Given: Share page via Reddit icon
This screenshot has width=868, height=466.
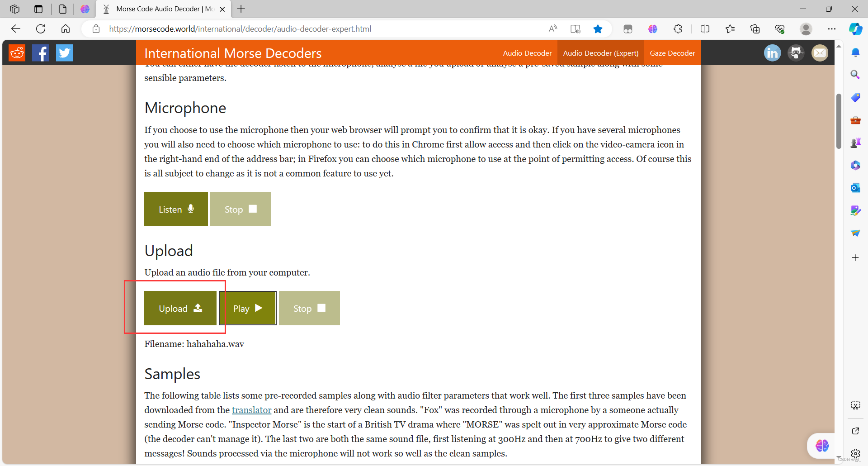Looking at the screenshot, I should (x=17, y=53).
